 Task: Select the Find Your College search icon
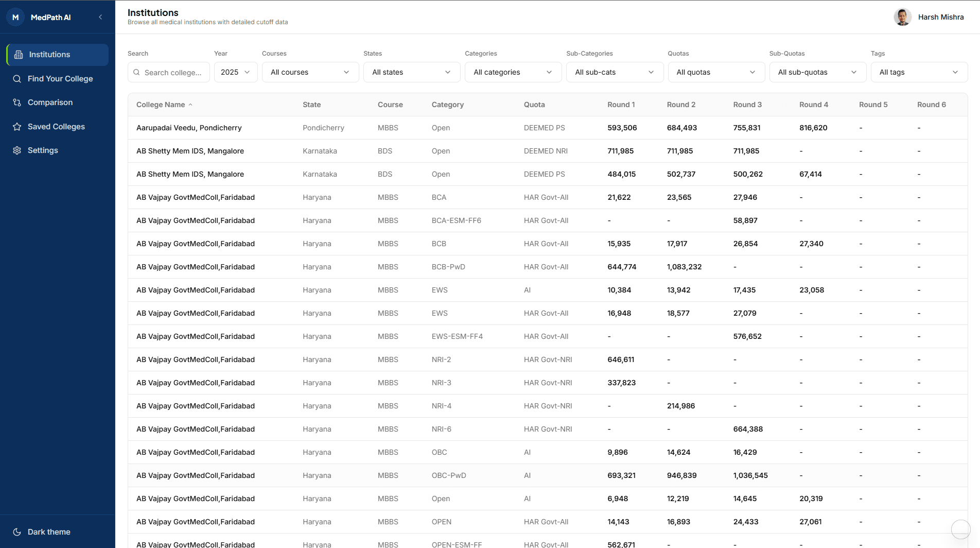coord(17,78)
